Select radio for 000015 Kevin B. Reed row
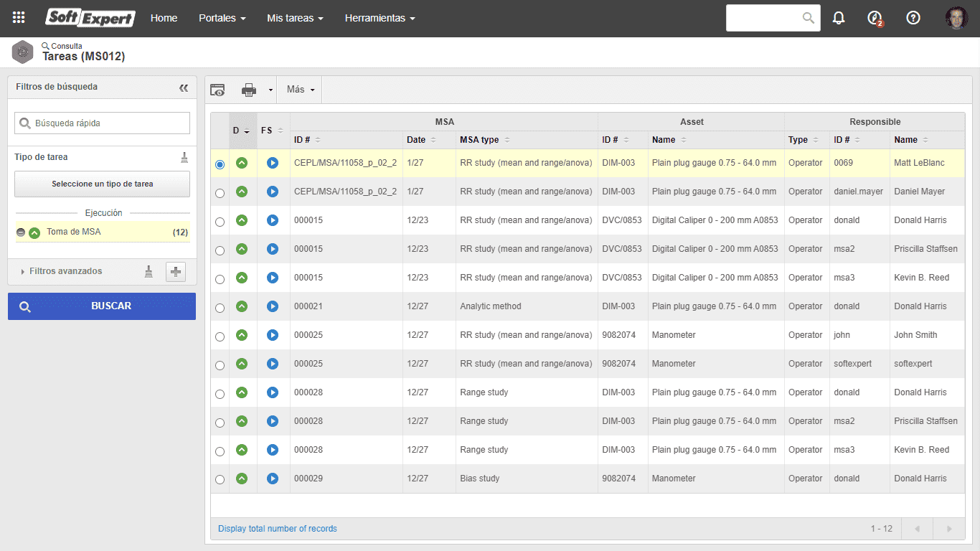 [220, 279]
